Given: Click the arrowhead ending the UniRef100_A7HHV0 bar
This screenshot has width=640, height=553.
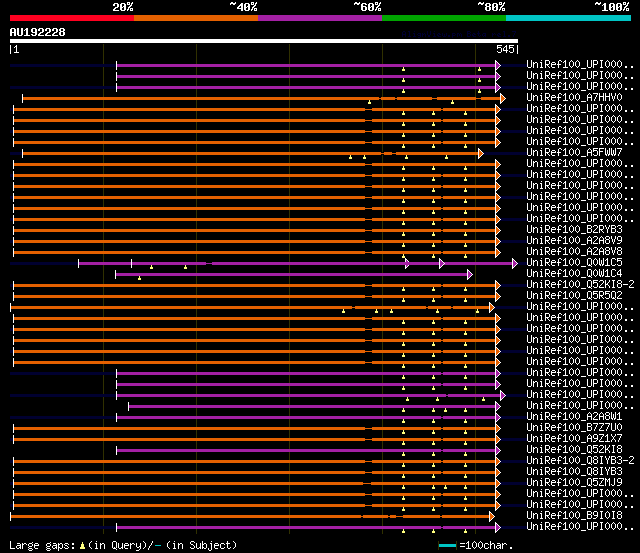Looking at the screenshot, I should click(x=503, y=98).
